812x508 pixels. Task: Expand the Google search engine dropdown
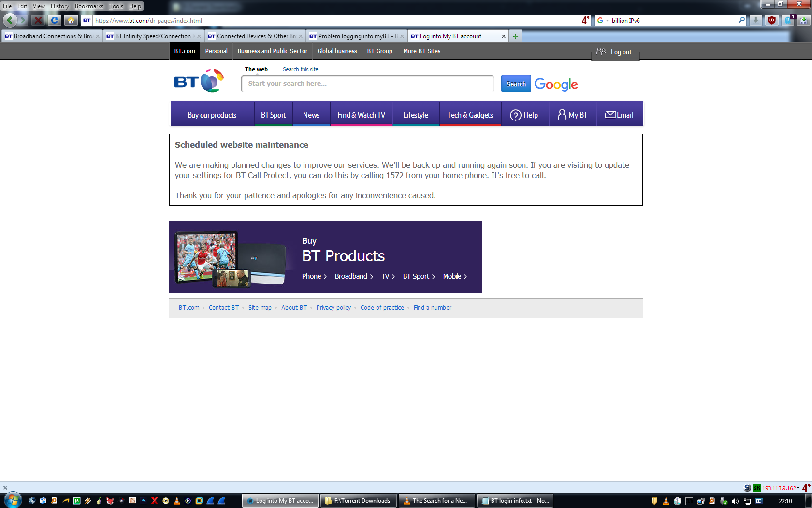[x=603, y=20]
